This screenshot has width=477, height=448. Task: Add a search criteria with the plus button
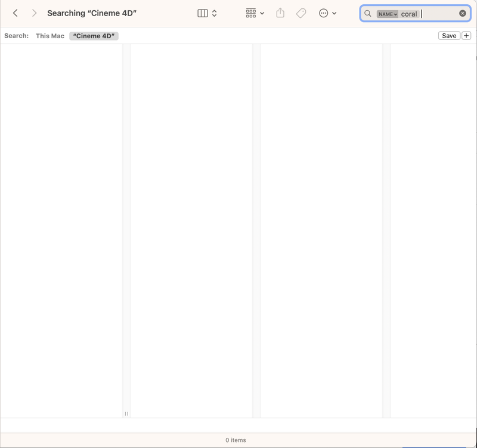coord(466,35)
